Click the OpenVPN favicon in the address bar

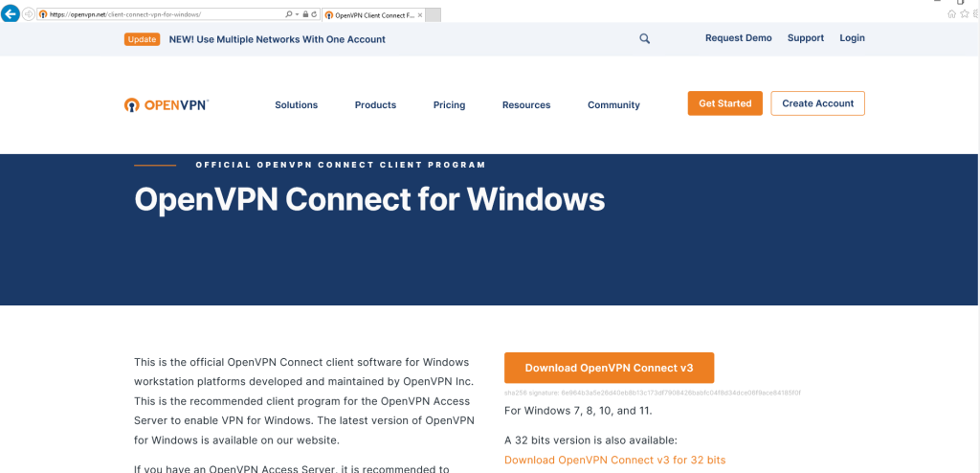43,13
